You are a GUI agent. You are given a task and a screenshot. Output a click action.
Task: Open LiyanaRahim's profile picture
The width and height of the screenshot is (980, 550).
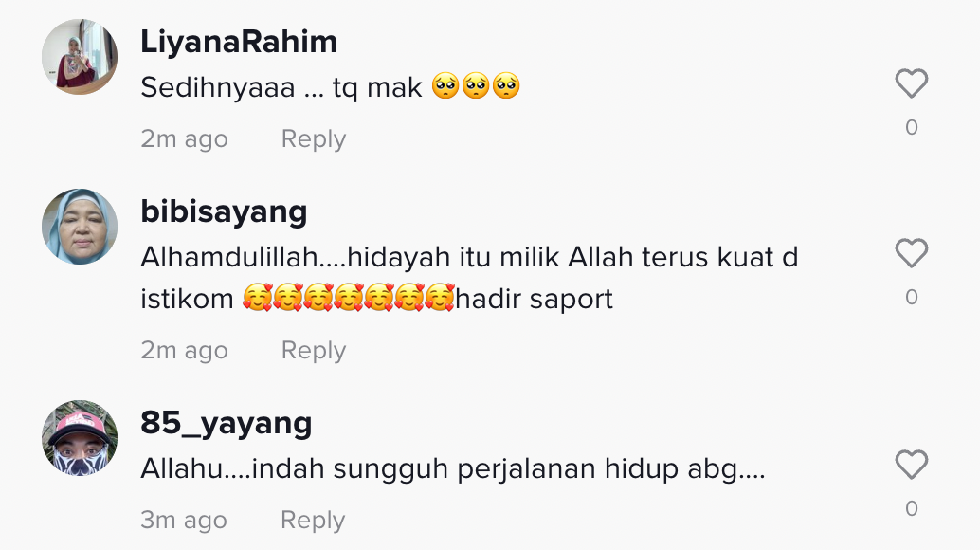tap(80, 57)
